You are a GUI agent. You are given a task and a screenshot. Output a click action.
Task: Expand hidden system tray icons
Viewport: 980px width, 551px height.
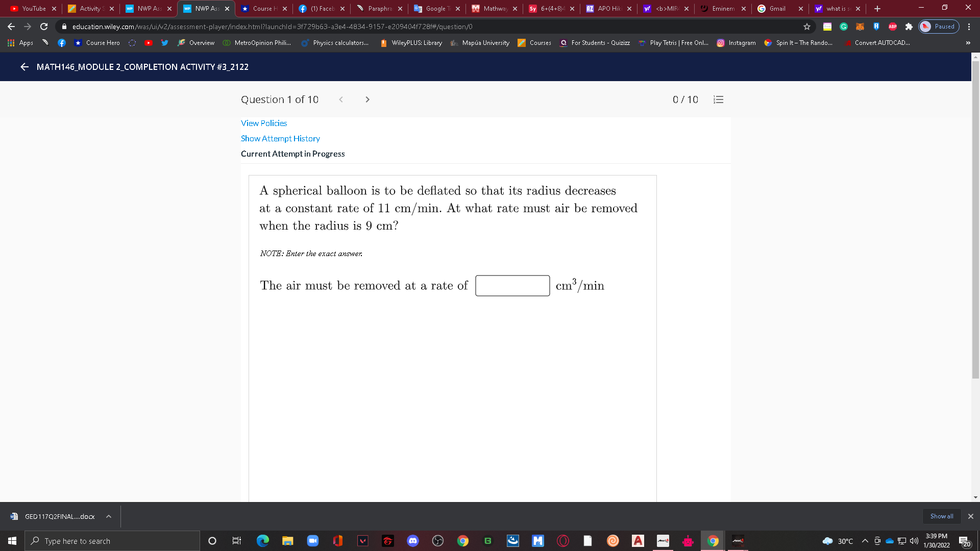(865, 541)
